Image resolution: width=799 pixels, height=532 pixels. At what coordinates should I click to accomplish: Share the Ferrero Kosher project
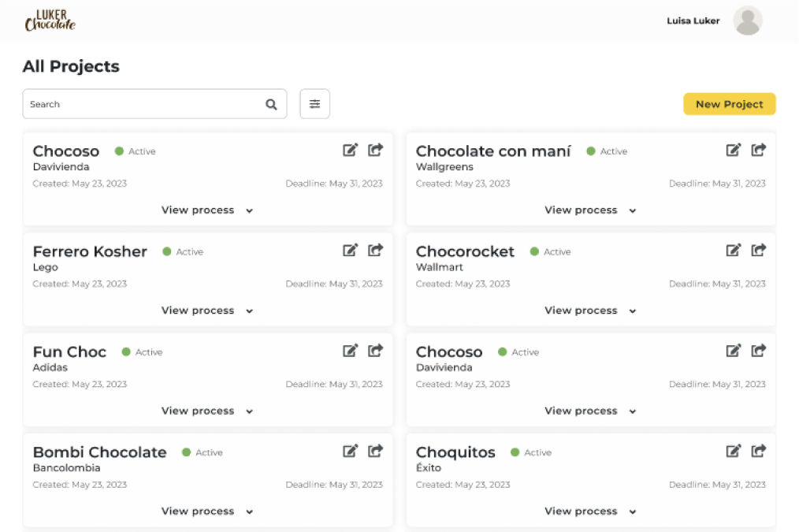point(376,250)
